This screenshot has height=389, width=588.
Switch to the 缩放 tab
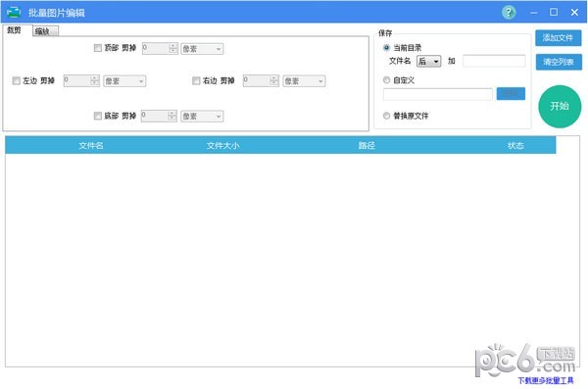pos(45,31)
